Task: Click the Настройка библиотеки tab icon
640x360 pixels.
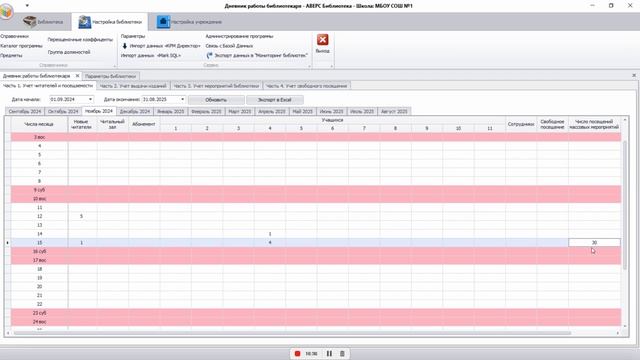Action: pos(84,22)
